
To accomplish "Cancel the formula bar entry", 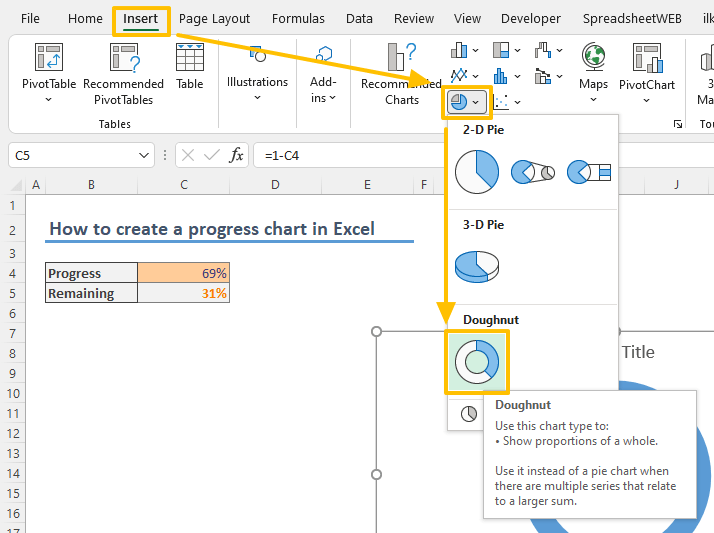I will (188, 156).
